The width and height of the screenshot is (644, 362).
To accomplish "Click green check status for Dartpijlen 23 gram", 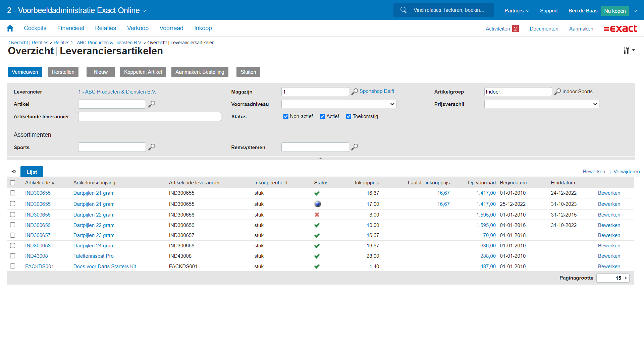I will click(x=317, y=235).
